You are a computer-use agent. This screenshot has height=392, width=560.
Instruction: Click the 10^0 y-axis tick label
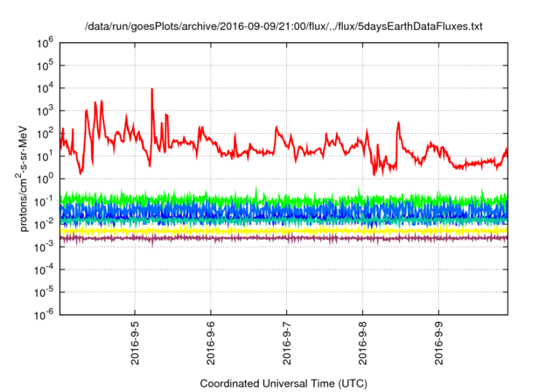coord(45,178)
